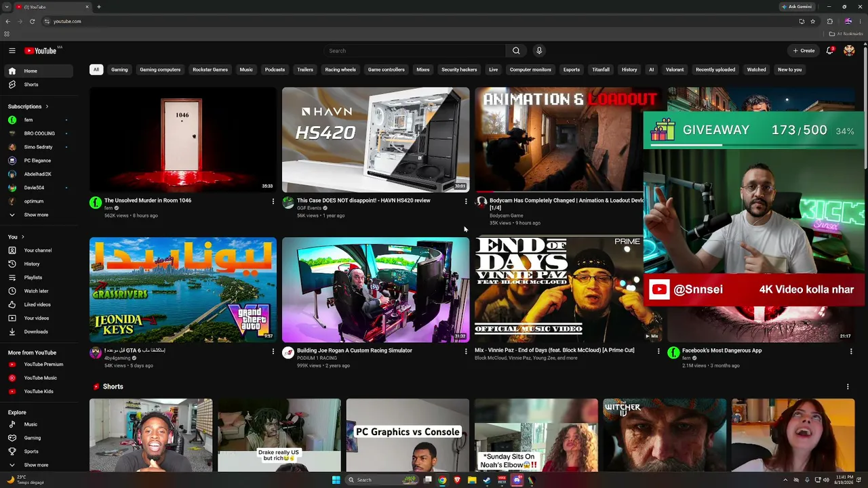Click the search magnifier button
This screenshot has width=868, height=488.
pyautogui.click(x=516, y=51)
